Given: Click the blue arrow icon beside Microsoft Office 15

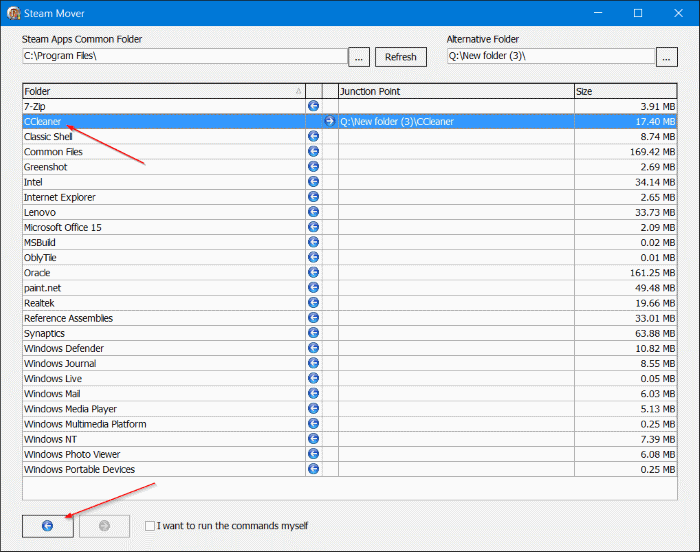Looking at the screenshot, I should [313, 227].
